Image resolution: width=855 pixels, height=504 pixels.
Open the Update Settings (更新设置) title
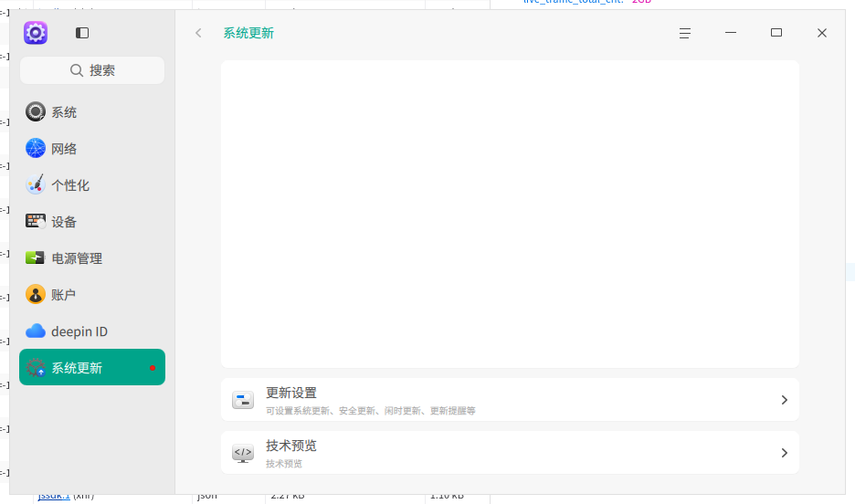click(291, 393)
